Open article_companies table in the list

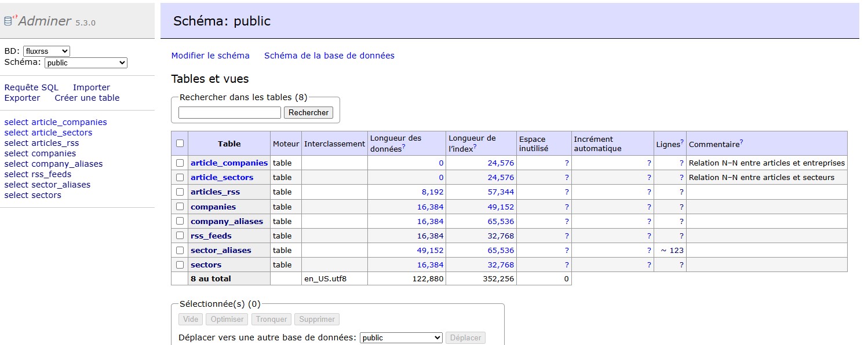coord(229,163)
